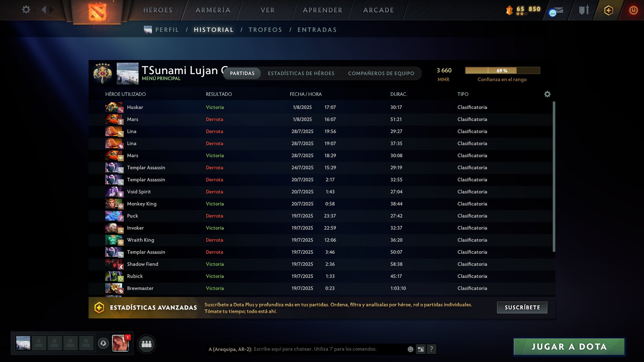Go forward with the right arrow
The image size is (644, 362).
pyautogui.click(x=51, y=10)
